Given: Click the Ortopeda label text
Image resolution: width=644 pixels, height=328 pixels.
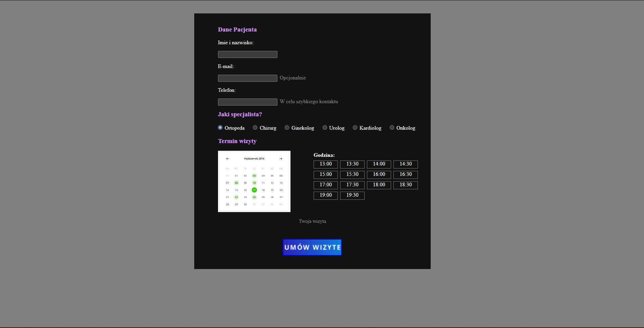Looking at the screenshot, I should pos(234,128).
